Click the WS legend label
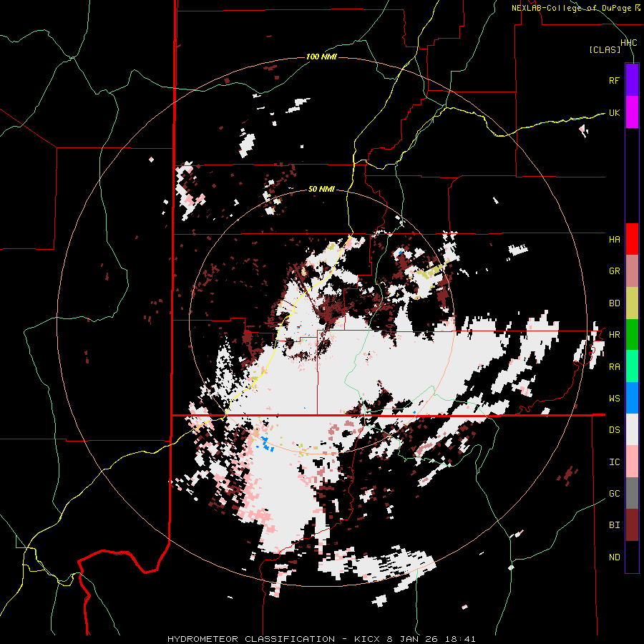Viewport: 644px width, 644px height. (x=615, y=399)
